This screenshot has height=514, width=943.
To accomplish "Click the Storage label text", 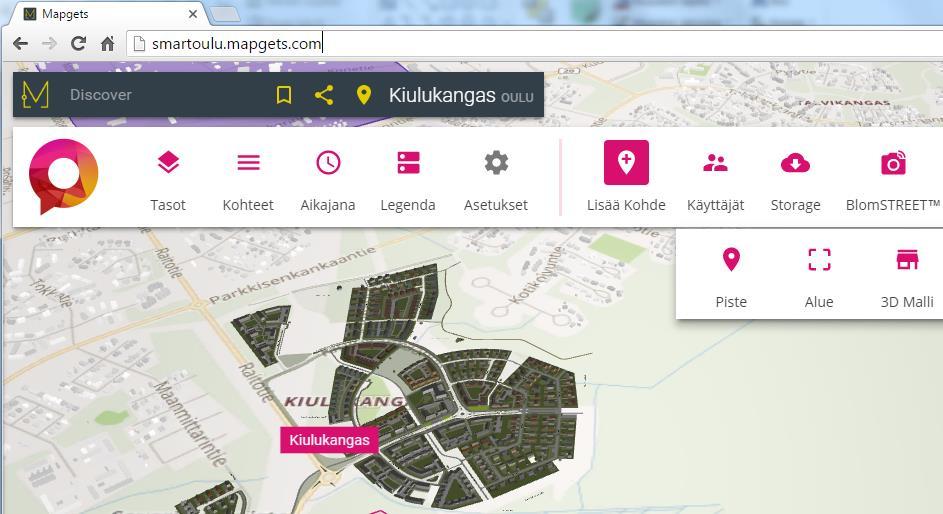I will 796,205.
